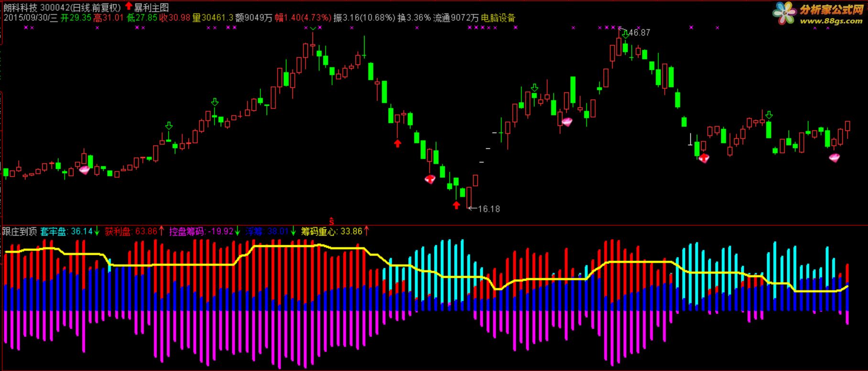Click the red S marker above 获利盘
This screenshot has height=371, width=868.
point(332,222)
